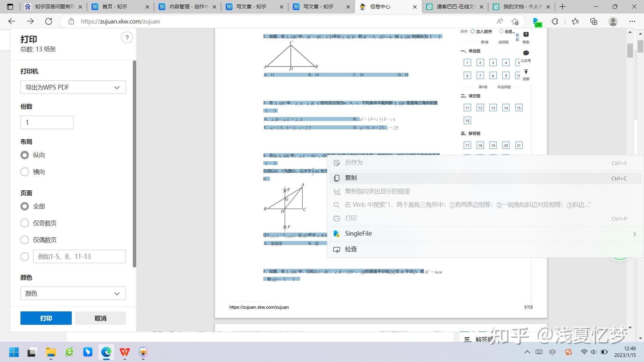Screen dimensions: 644x362
Task: Choose 复制 from the context menu
Action: (x=351, y=178)
